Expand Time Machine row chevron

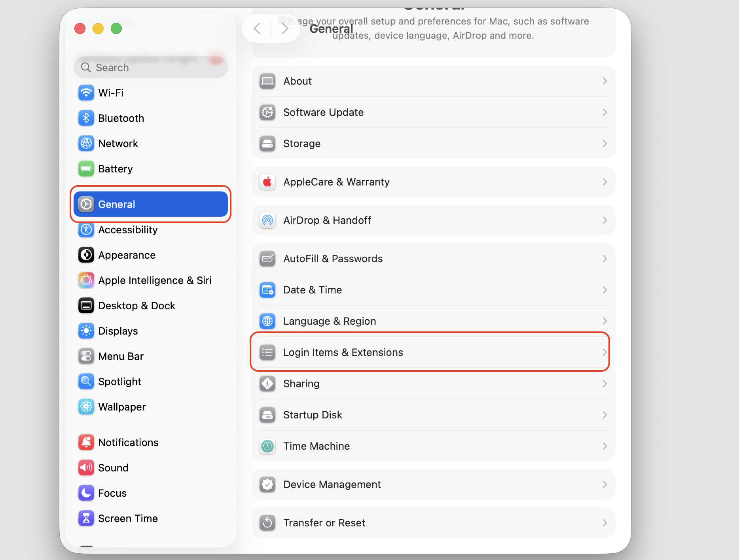point(604,446)
